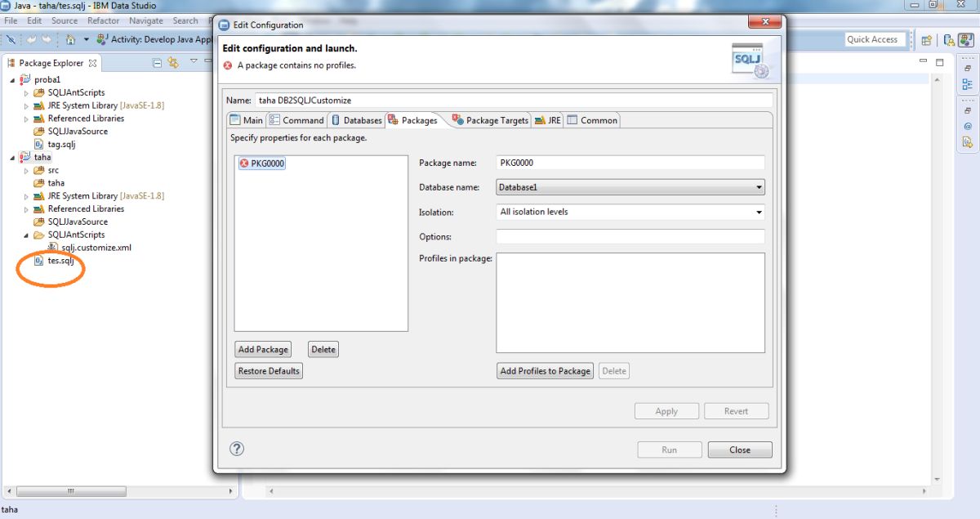
Task: Click the Home task launcher toolbar icon
Action: tap(70, 39)
